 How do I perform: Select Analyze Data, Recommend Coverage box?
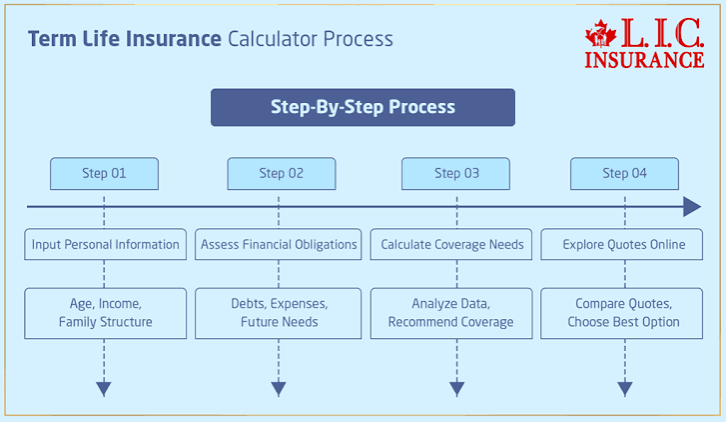click(x=451, y=313)
